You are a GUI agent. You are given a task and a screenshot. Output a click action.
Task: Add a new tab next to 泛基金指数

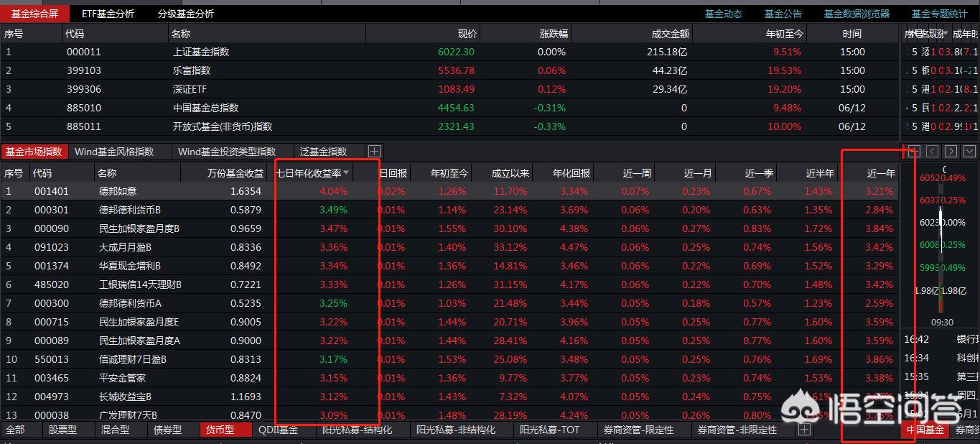click(374, 152)
